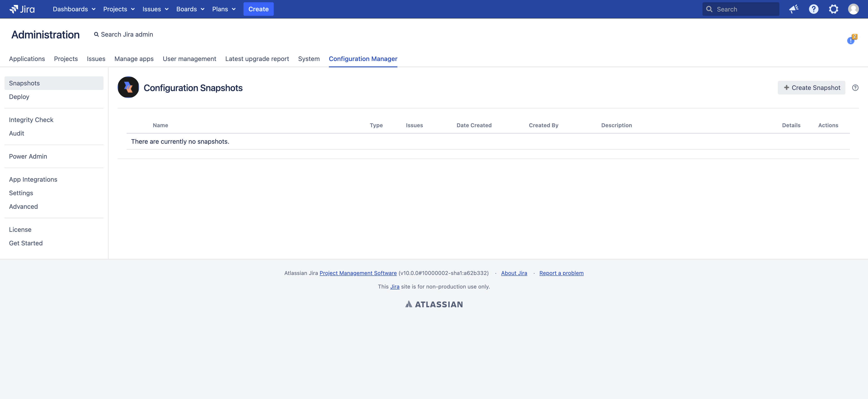This screenshot has height=399, width=868.
Task: Click the Atlassian footer logo
Action: pos(434,304)
